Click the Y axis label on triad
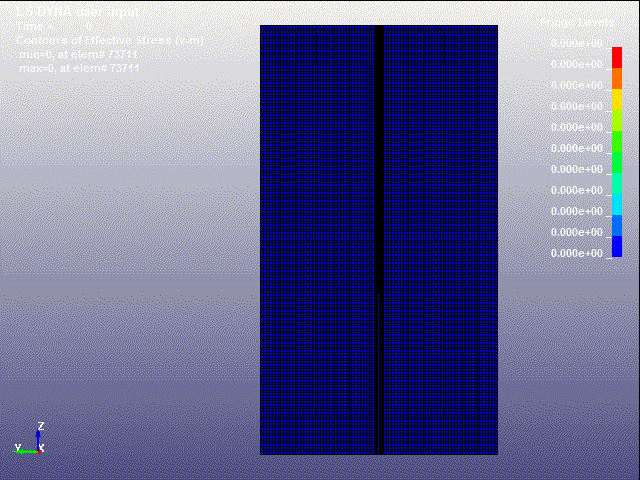The width and height of the screenshot is (640, 480). (x=18, y=447)
